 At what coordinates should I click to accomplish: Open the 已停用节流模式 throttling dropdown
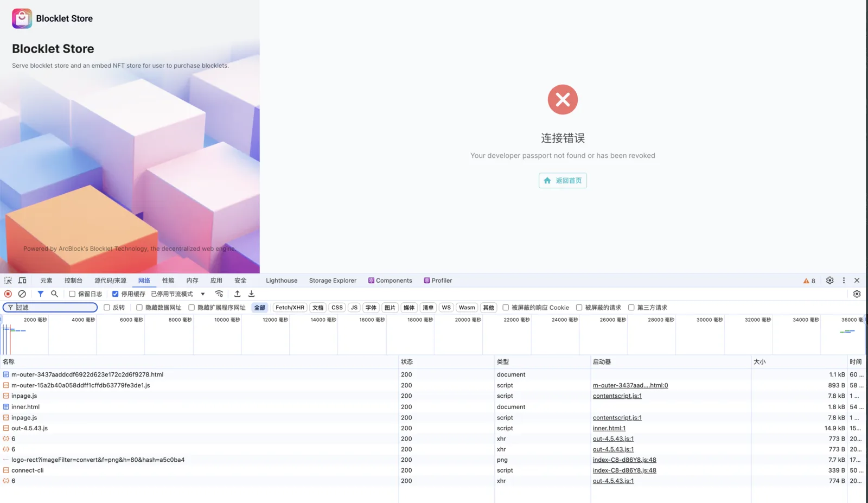tap(178, 294)
